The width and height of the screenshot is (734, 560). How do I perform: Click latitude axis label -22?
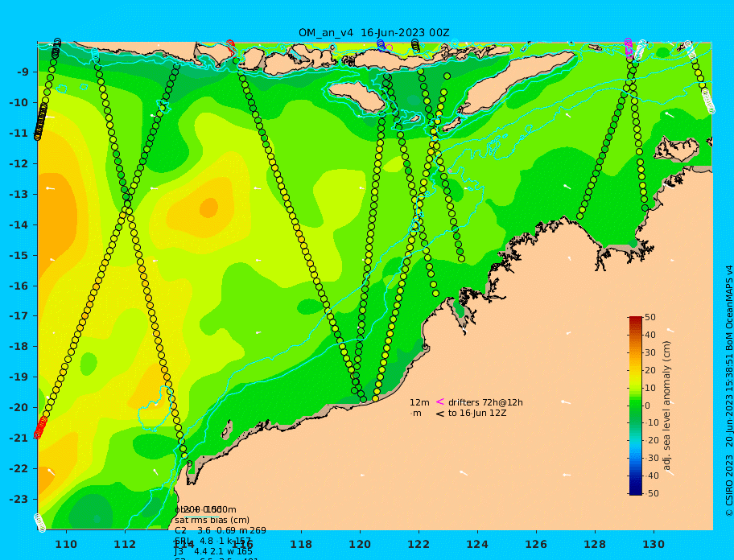pyautogui.click(x=19, y=469)
